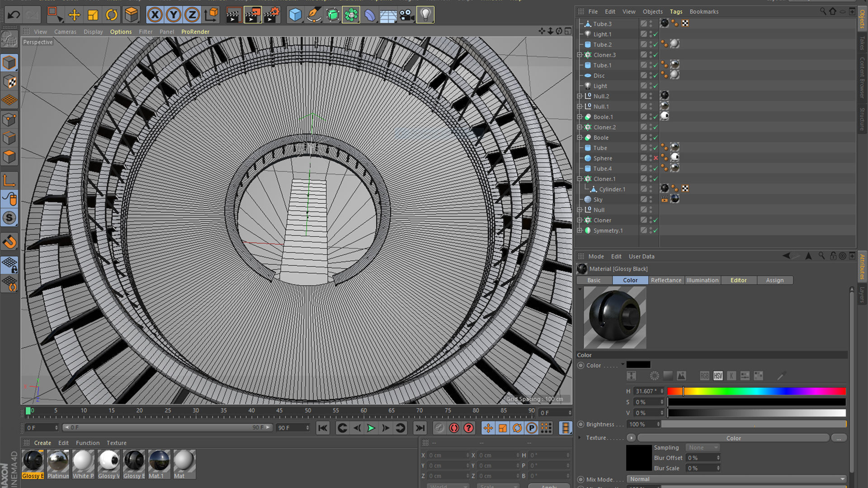Open viewport ProRender menu

pos(195,32)
